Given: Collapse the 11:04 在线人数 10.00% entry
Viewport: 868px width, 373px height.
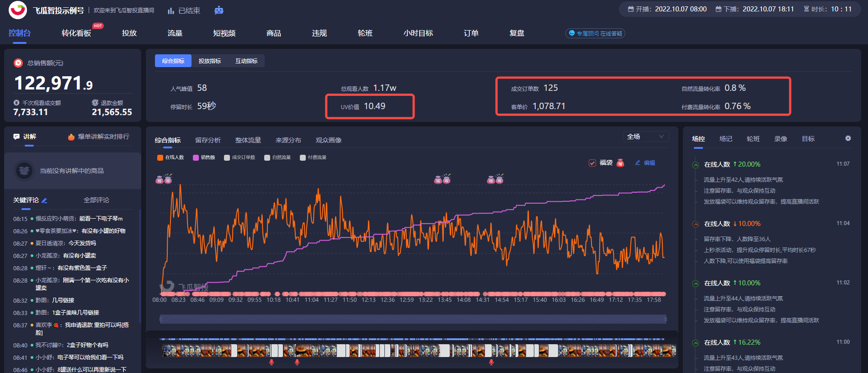Looking at the screenshot, I should click(x=695, y=224).
